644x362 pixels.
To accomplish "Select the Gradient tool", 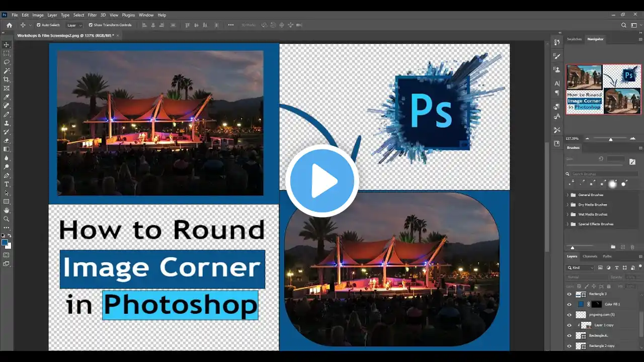I will point(7,149).
